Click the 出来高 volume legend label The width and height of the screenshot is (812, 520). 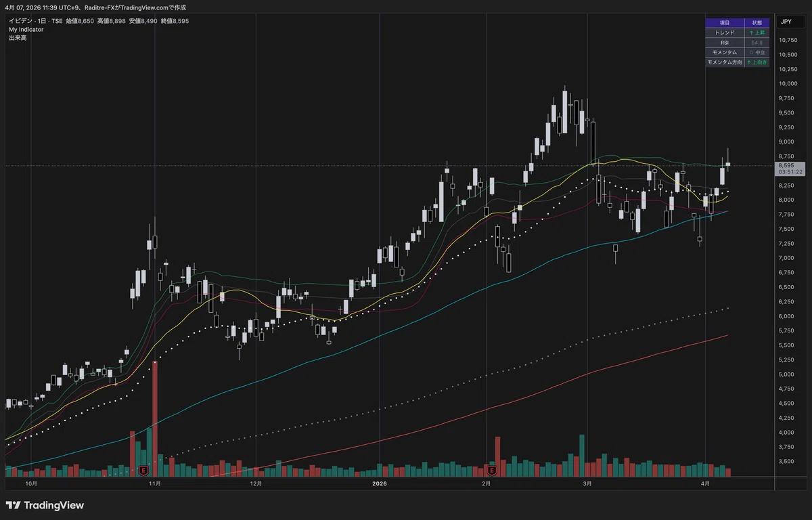[x=18, y=38]
